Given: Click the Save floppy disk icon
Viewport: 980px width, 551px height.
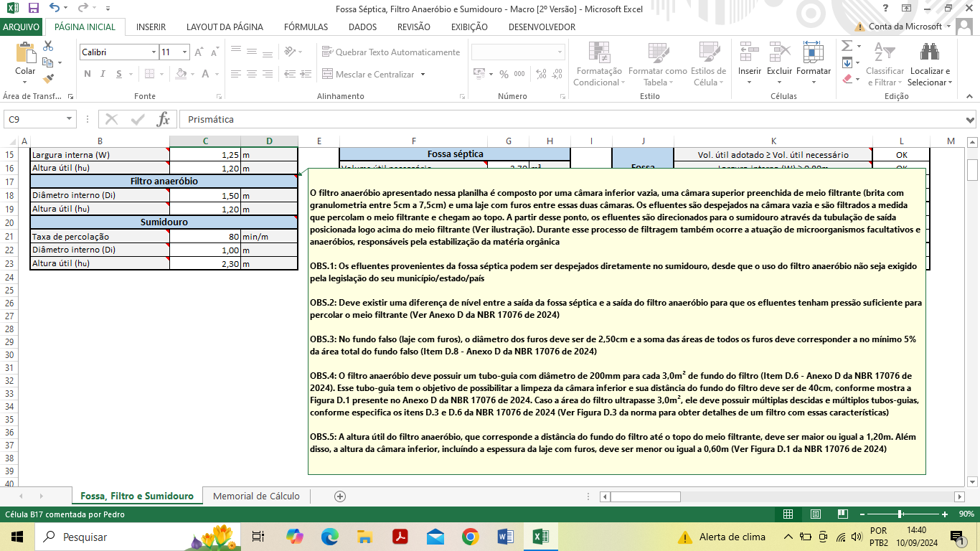Looking at the screenshot, I should click(x=33, y=9).
